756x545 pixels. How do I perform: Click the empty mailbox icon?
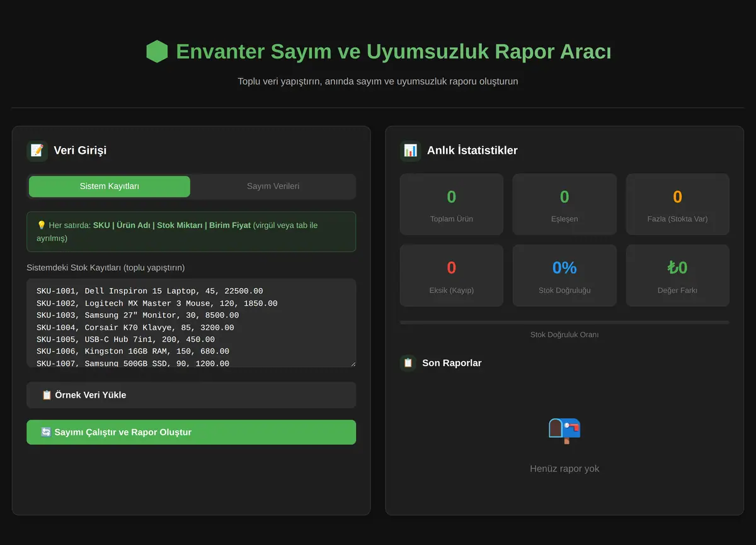[564, 431]
